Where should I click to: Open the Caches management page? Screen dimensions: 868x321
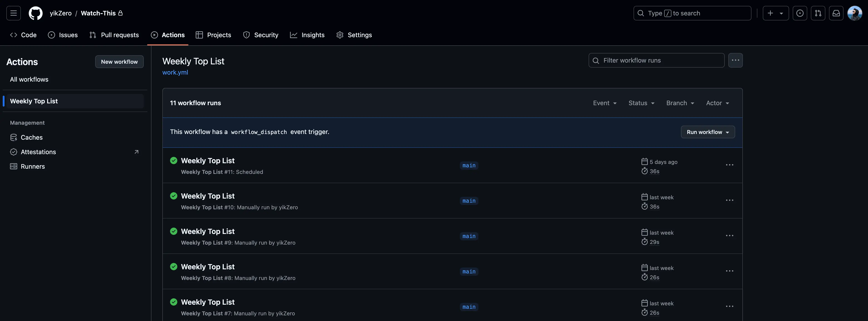coord(31,137)
